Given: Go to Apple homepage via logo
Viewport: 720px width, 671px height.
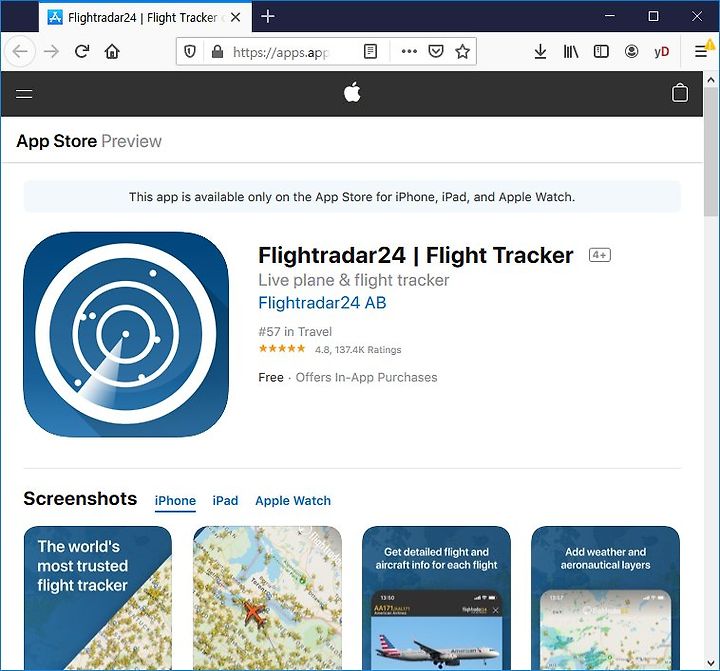Looking at the screenshot, I should coord(352,92).
